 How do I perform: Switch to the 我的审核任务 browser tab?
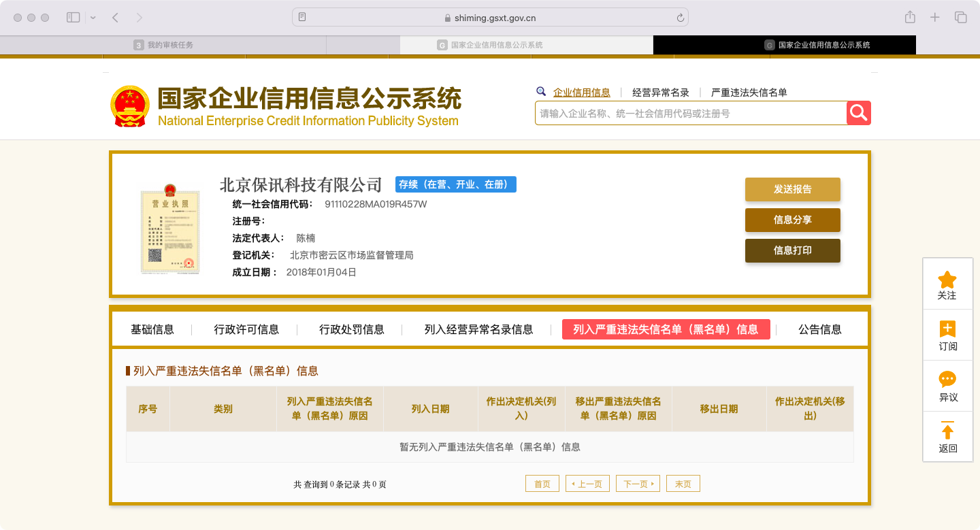pos(163,45)
